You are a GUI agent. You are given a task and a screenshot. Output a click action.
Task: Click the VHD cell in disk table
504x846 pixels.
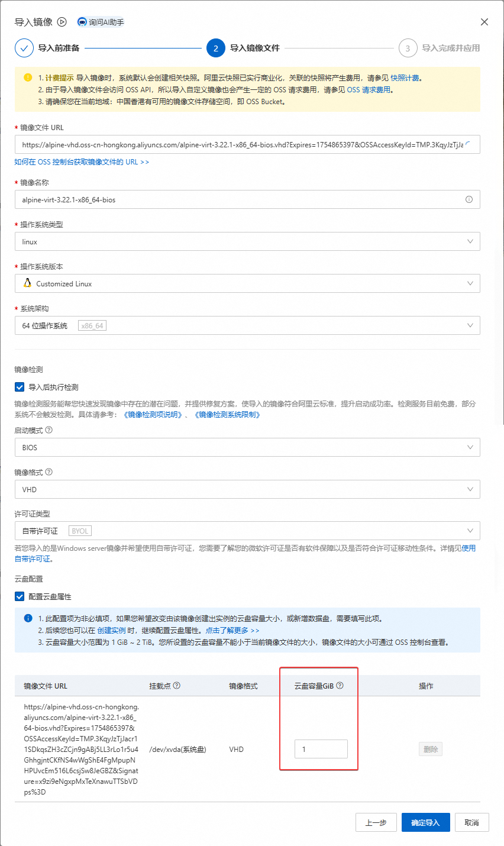point(236,749)
